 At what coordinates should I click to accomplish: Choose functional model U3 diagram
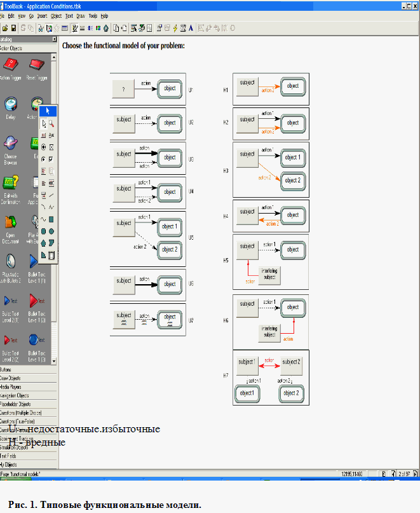point(148,158)
